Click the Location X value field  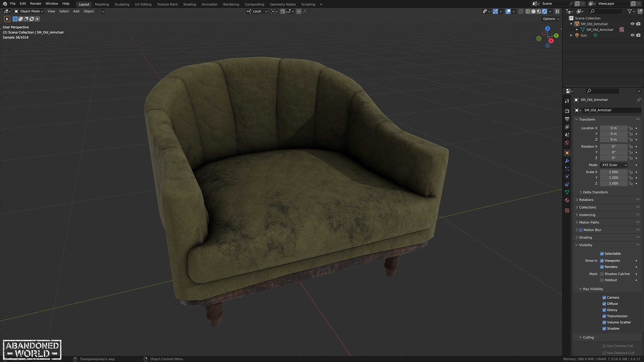pos(613,128)
